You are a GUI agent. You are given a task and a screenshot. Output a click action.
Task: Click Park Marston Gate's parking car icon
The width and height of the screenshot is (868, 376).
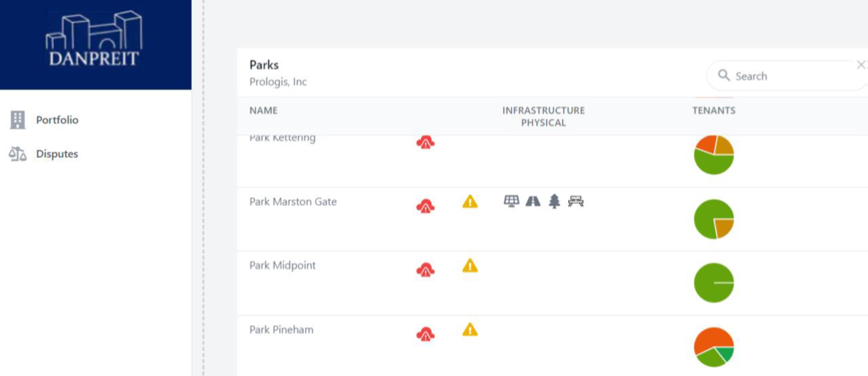click(x=576, y=201)
